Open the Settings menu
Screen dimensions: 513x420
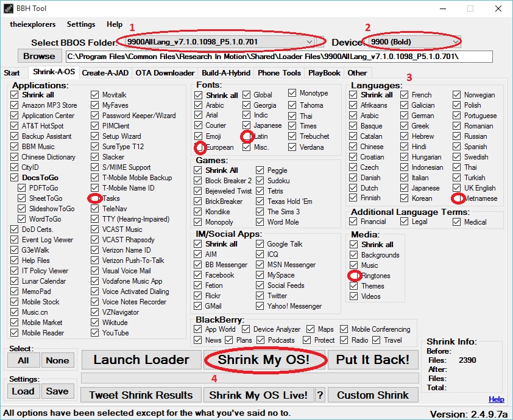(81, 24)
